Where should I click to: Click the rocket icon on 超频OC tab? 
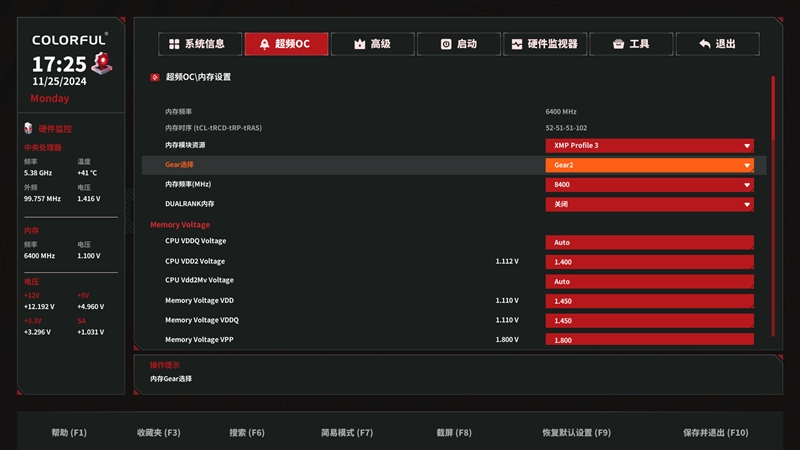264,44
